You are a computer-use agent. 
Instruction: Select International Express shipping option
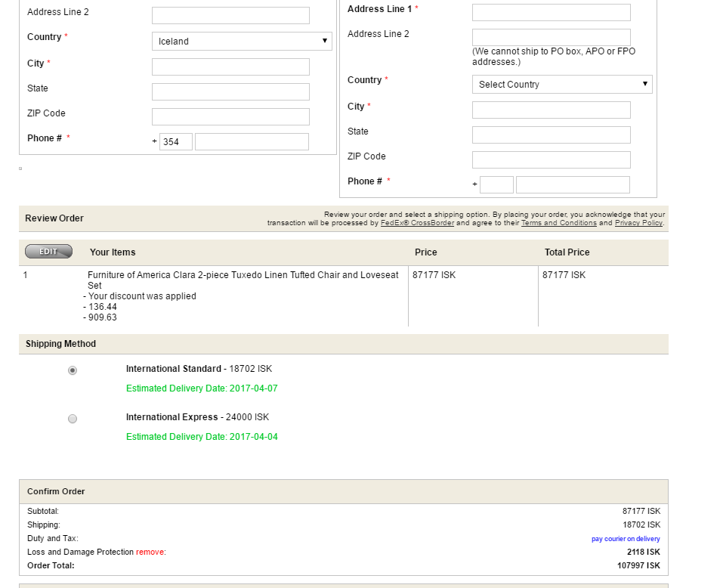pos(73,419)
